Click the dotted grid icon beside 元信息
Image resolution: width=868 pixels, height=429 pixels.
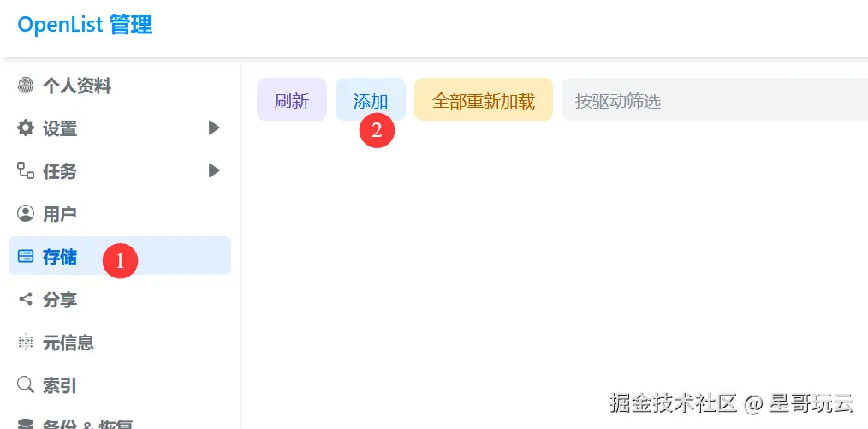pyautogui.click(x=26, y=343)
